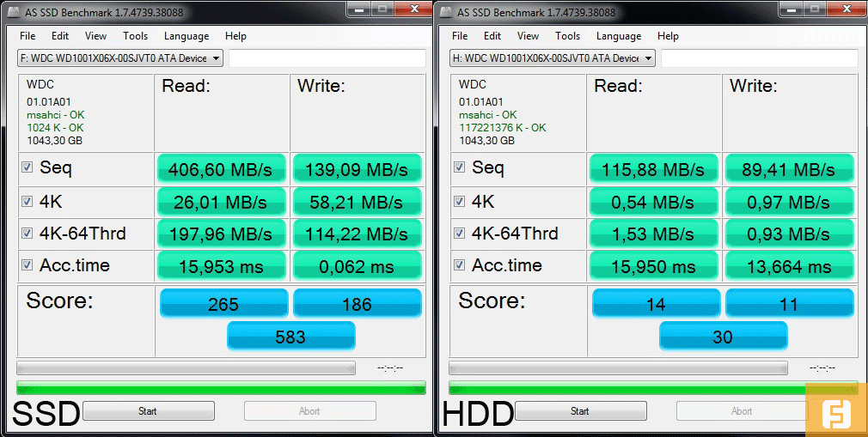
Task: Select the 0,062 ms access time value
Action: 357,266
